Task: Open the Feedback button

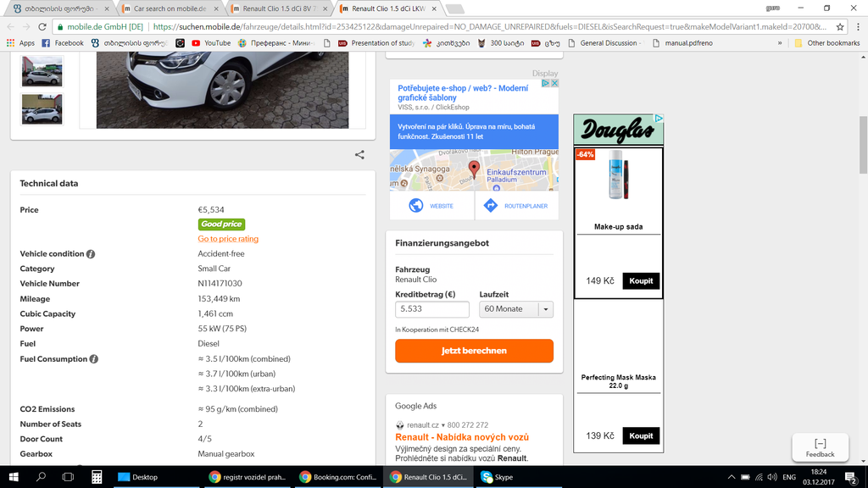Action: (x=820, y=447)
